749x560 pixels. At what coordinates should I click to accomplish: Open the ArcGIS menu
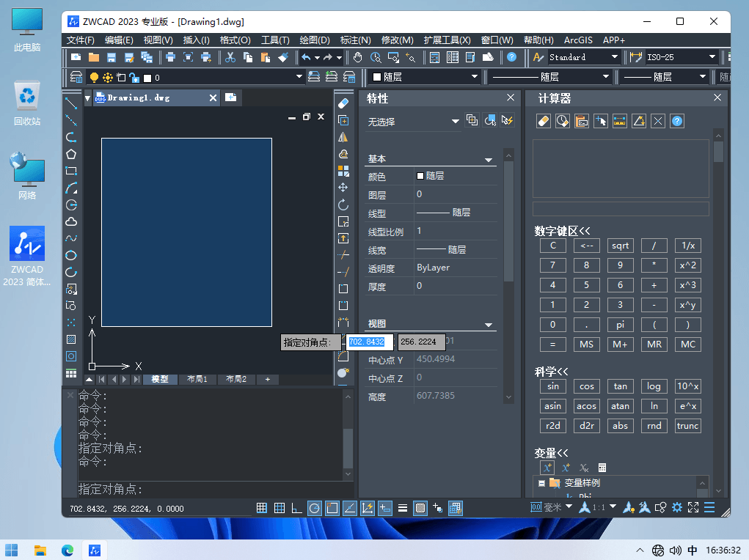[x=578, y=40]
